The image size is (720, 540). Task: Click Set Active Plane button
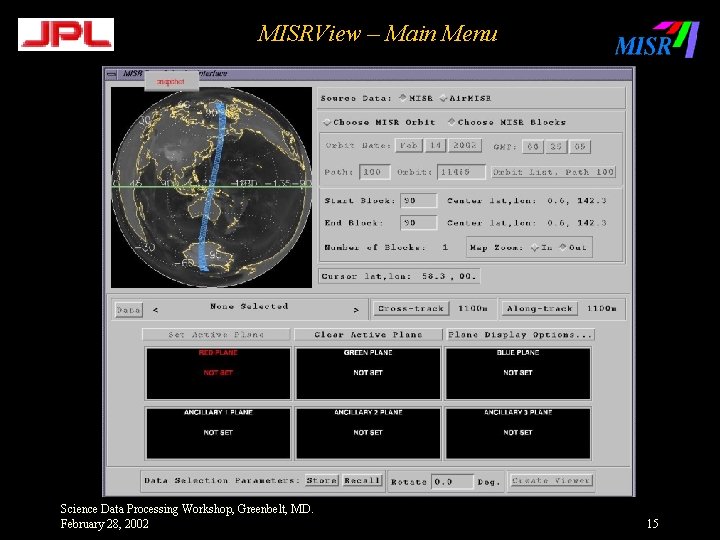pos(216,335)
